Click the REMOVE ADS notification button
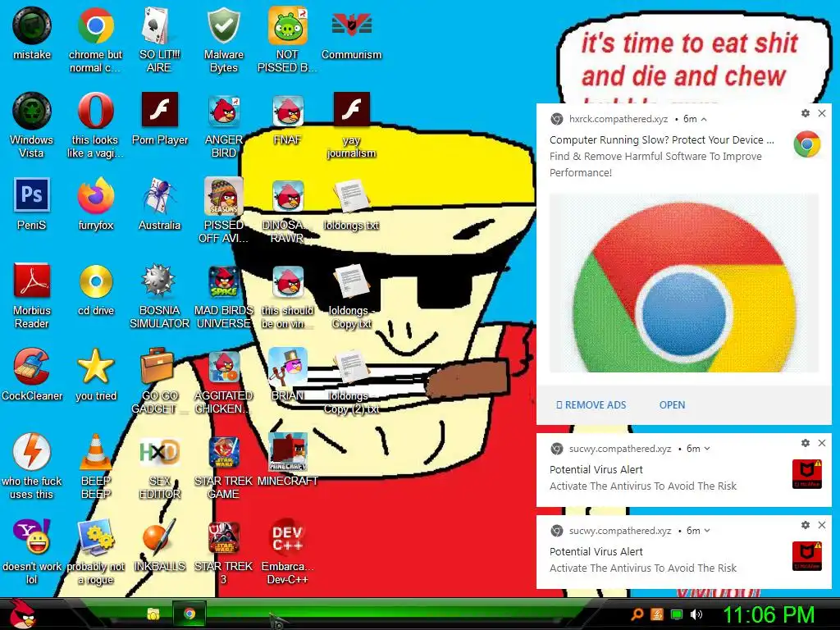 [x=591, y=405]
